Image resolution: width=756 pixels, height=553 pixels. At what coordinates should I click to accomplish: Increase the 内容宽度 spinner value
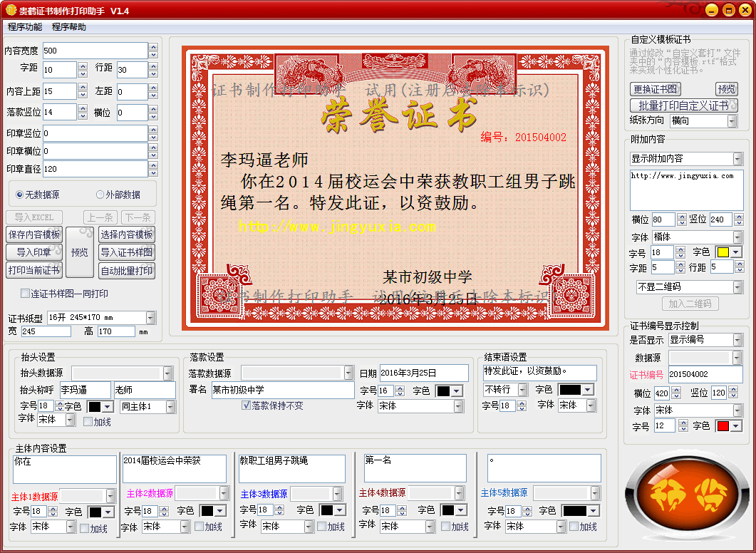153,47
